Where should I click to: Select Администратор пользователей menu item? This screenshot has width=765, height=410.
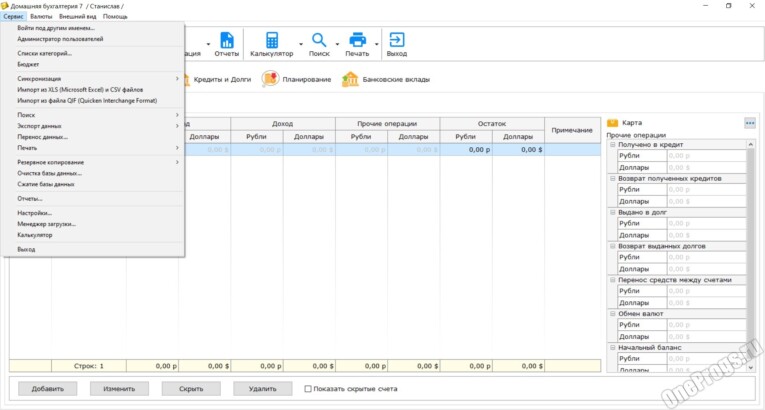tap(93, 39)
